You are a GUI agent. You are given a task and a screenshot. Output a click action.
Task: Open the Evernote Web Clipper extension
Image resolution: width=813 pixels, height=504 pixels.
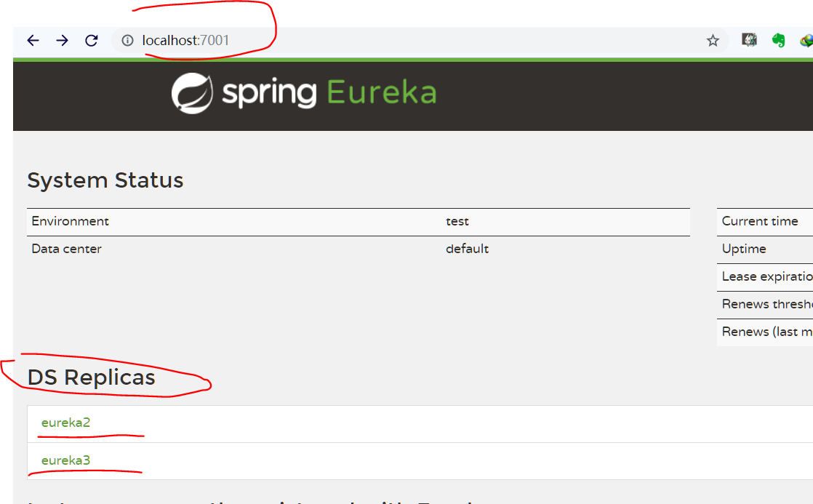(x=778, y=40)
